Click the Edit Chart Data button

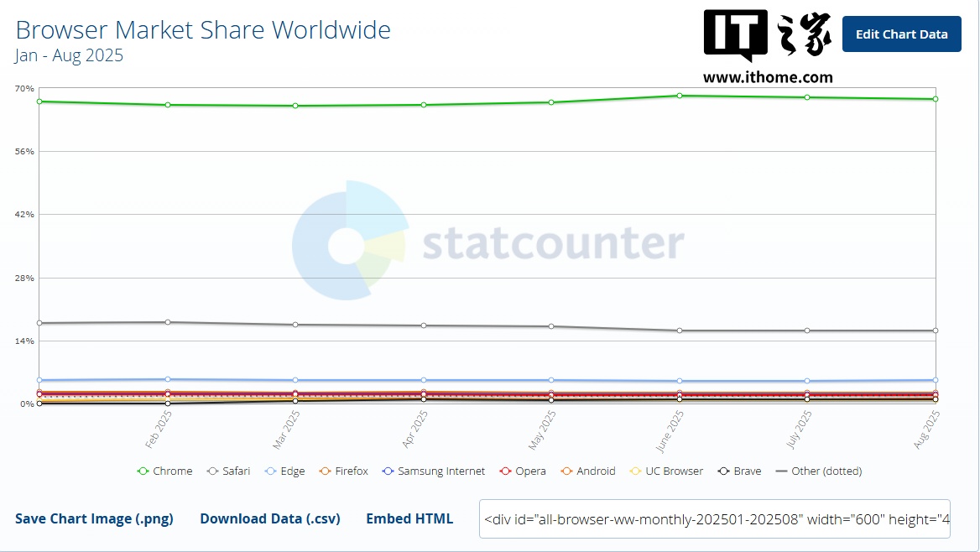tap(901, 34)
